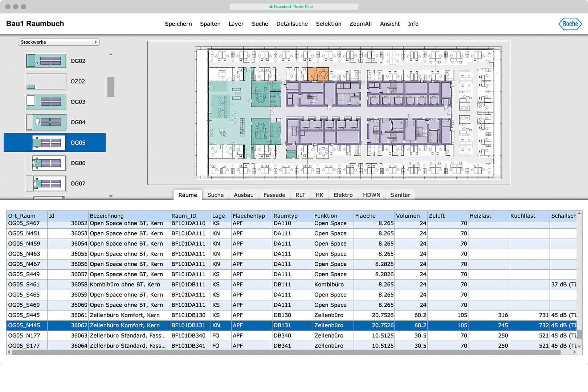
Task: Select the OG02 floor thumbnail
Action: [46, 61]
